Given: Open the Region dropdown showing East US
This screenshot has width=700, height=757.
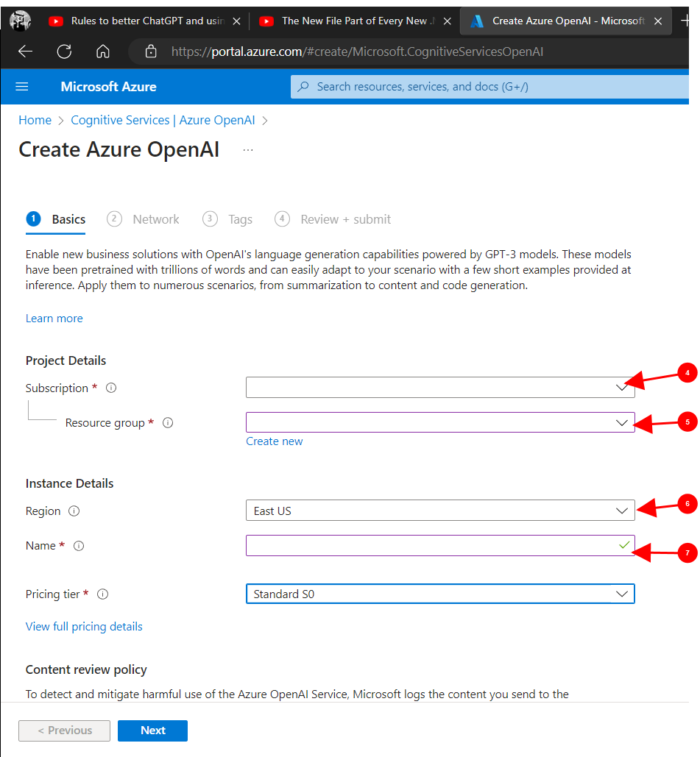Looking at the screenshot, I should [439, 511].
